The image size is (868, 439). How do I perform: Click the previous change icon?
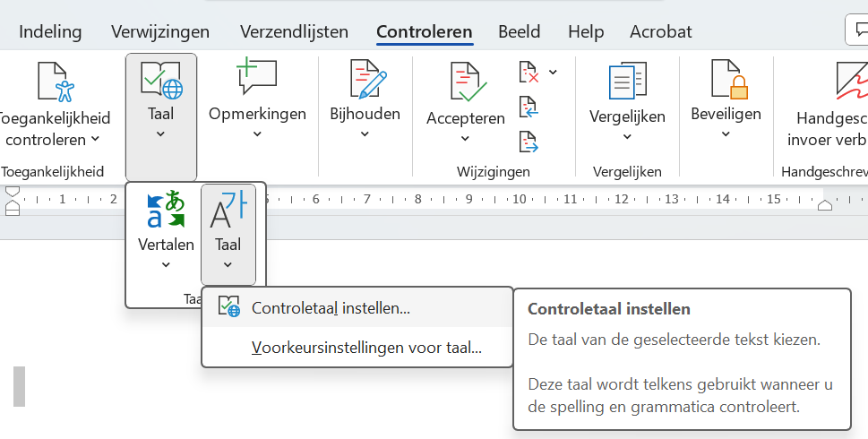(x=529, y=108)
